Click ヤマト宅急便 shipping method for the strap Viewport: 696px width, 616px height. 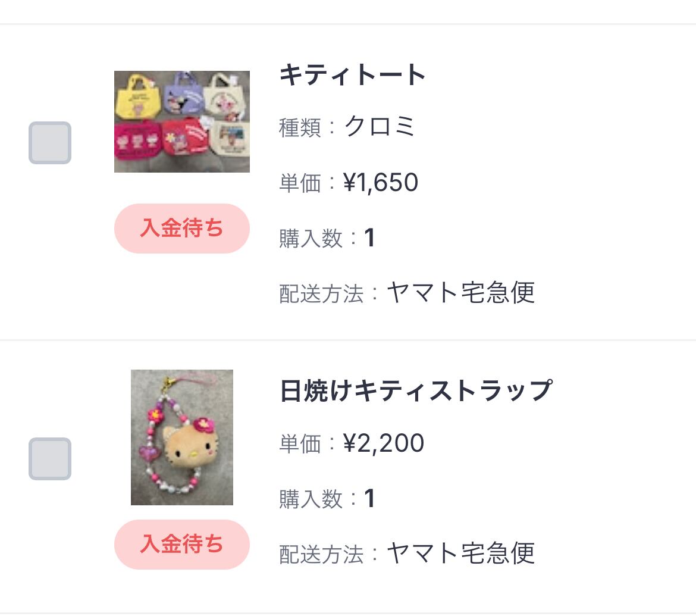coord(460,554)
